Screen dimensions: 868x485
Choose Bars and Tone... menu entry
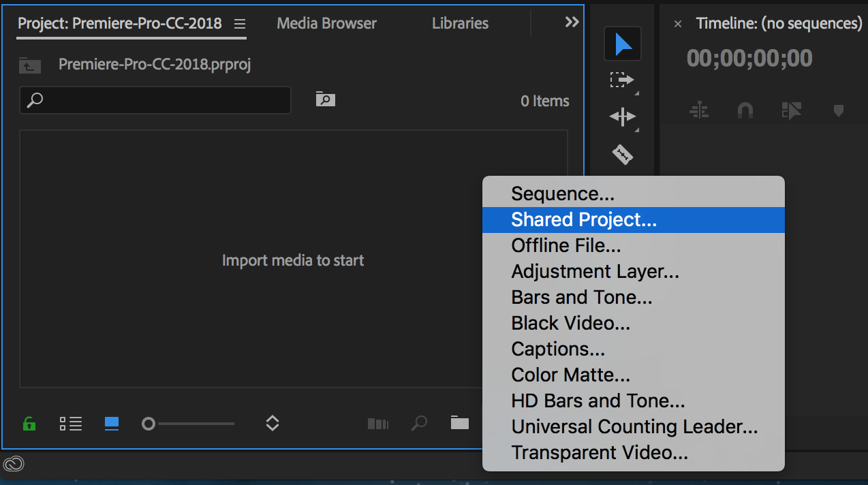click(634, 298)
